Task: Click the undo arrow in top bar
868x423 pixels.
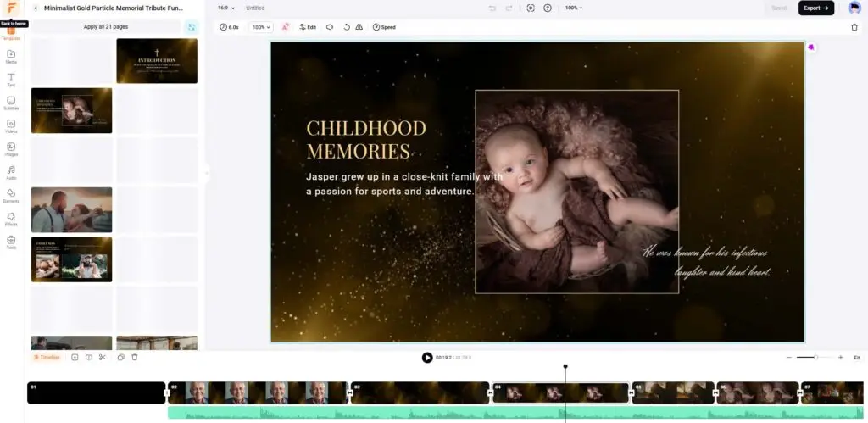Action: tap(492, 8)
